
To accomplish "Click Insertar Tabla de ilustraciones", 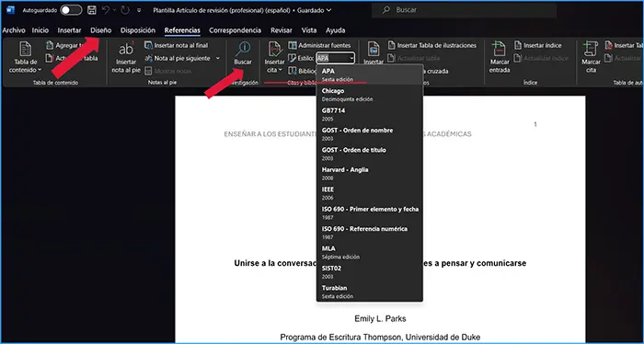I will coord(432,45).
